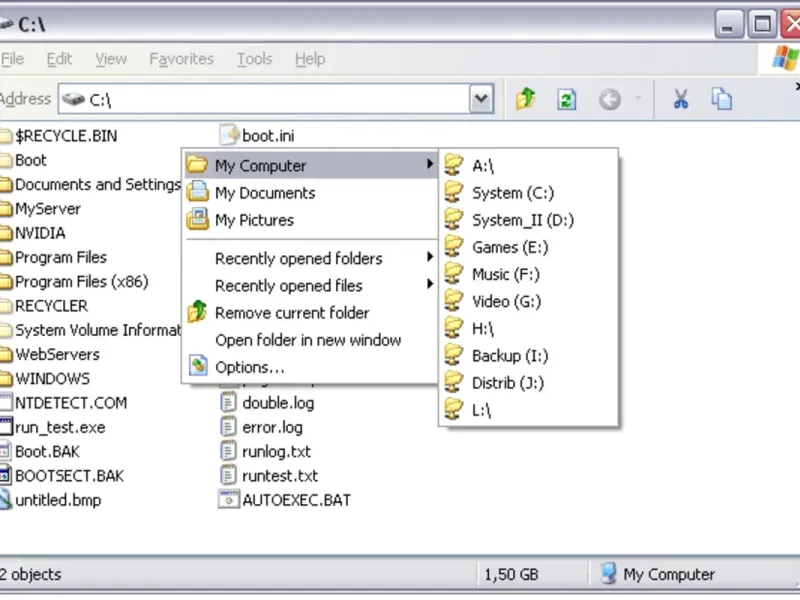The image size is (800, 600).
Task: Select drive H:\ in submenu
Action: pos(529,328)
